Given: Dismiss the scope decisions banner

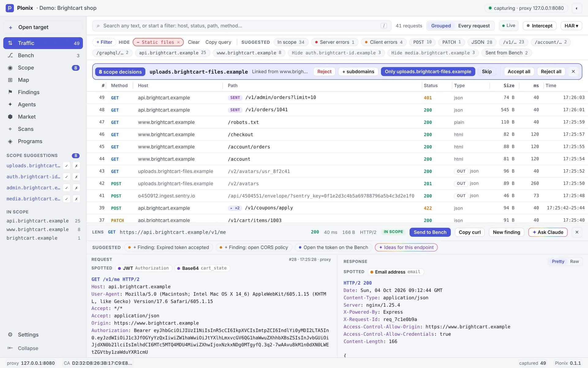Looking at the screenshot, I should click(x=573, y=71).
